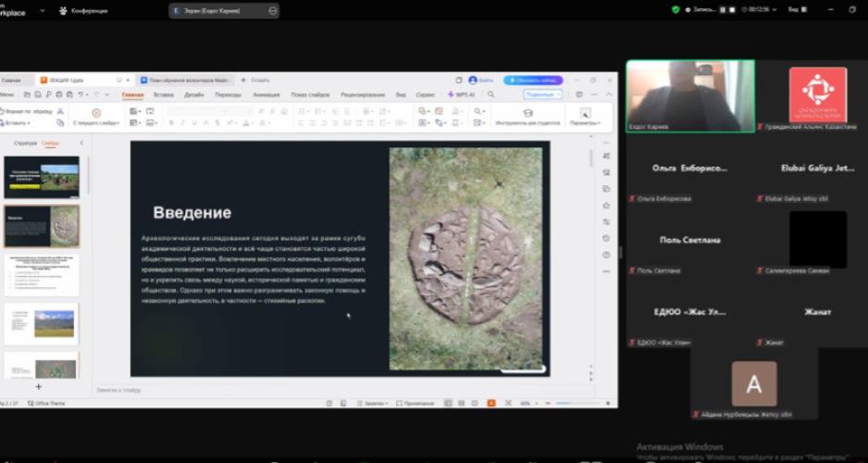868x463 pixels.
Task: Create a new document tab with the plus
Action: click(x=243, y=81)
